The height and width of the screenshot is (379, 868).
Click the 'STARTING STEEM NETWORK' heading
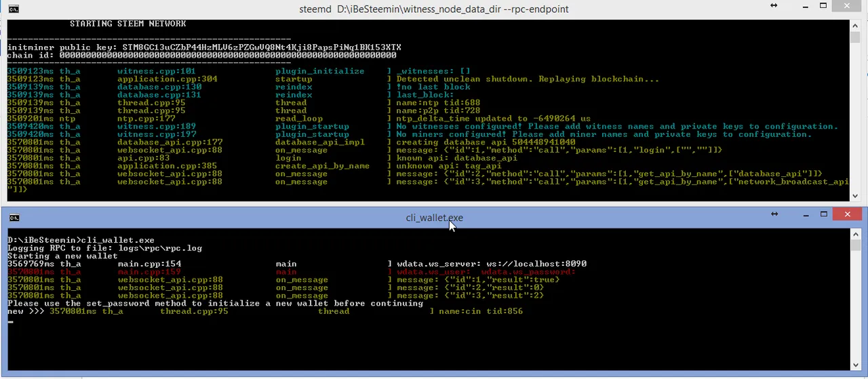127,24
